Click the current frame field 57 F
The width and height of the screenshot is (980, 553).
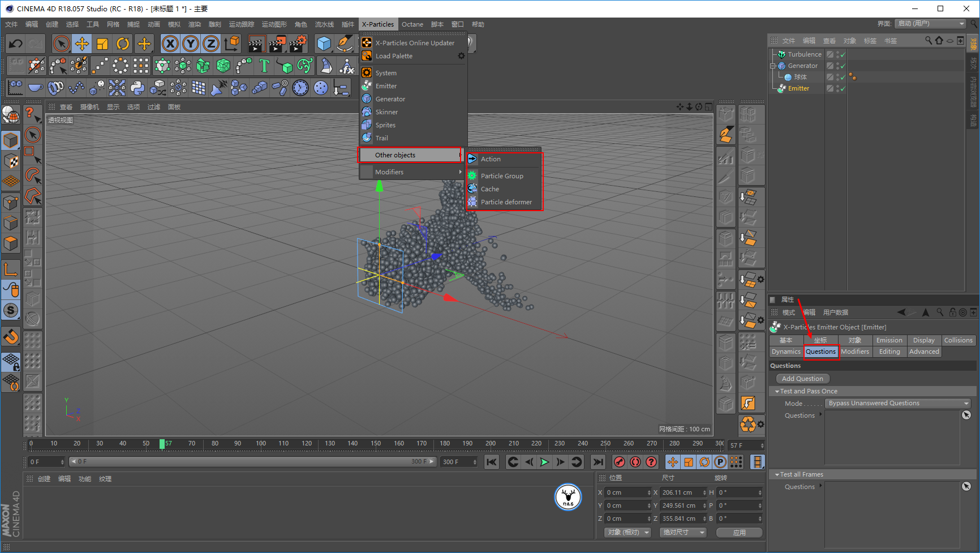point(746,445)
